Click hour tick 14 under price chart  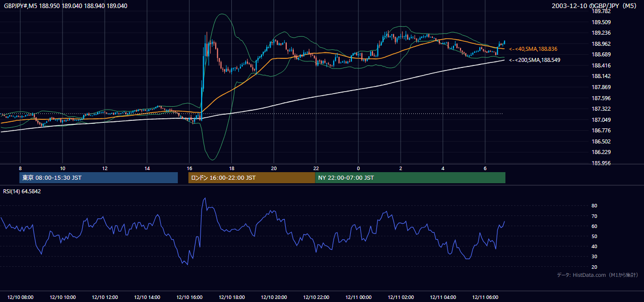pyautogui.click(x=147, y=168)
